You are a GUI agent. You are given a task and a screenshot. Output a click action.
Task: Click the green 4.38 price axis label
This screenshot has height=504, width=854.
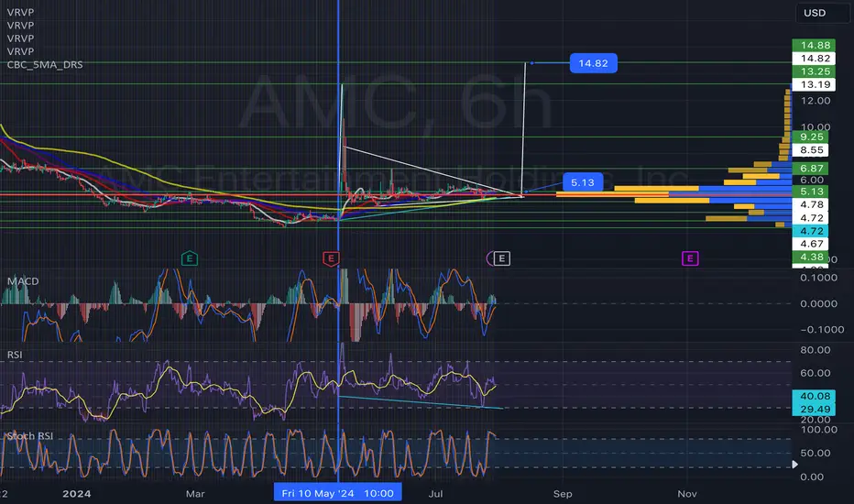811,257
